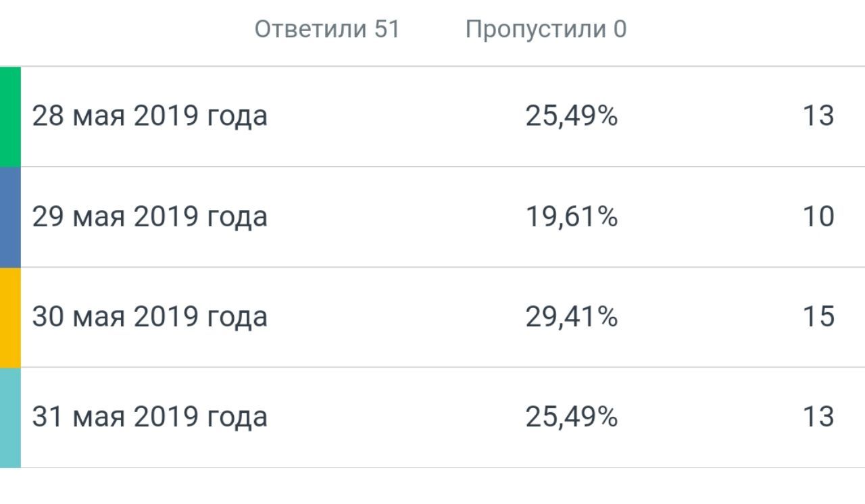The height and width of the screenshot is (504, 865).
Task: Click the blue color swatch for 29 мая
Action: 10,217
